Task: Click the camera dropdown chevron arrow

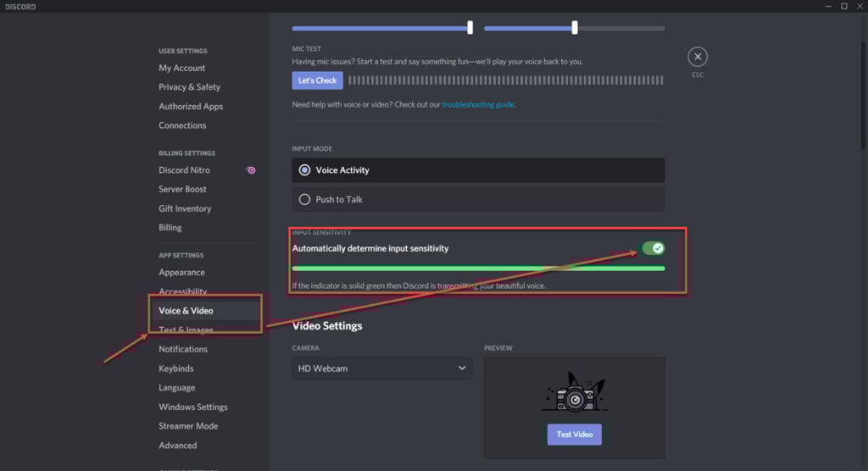Action: [x=462, y=368]
